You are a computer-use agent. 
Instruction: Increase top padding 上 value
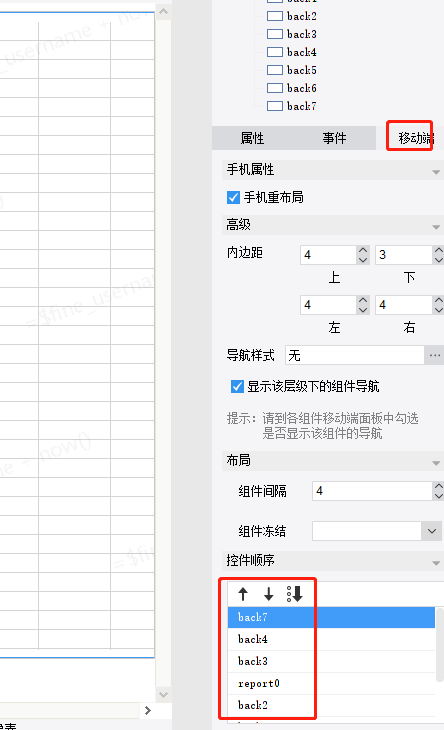click(363, 250)
